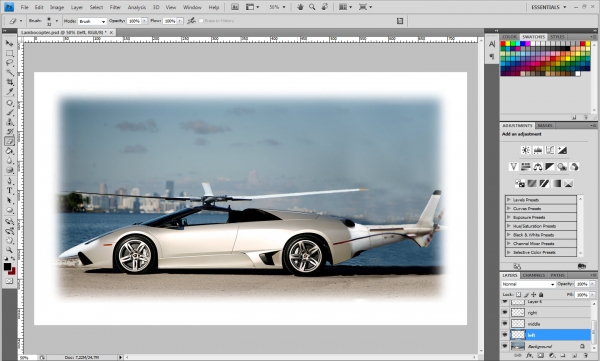
Task: Toggle visibility of Layer 6
Action: (x=505, y=302)
